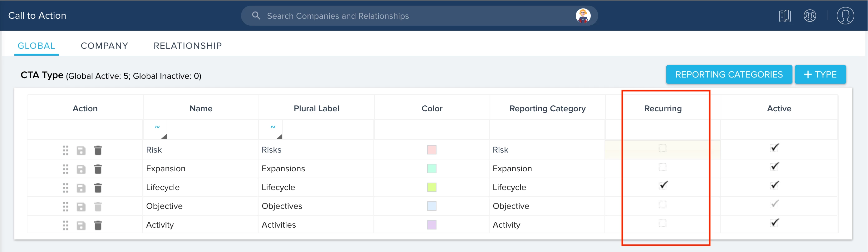Click the Plural Label filter field

(x=328, y=129)
